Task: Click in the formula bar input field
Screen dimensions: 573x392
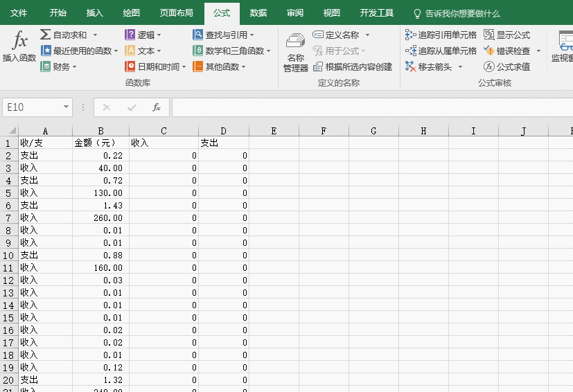Action: pos(372,107)
